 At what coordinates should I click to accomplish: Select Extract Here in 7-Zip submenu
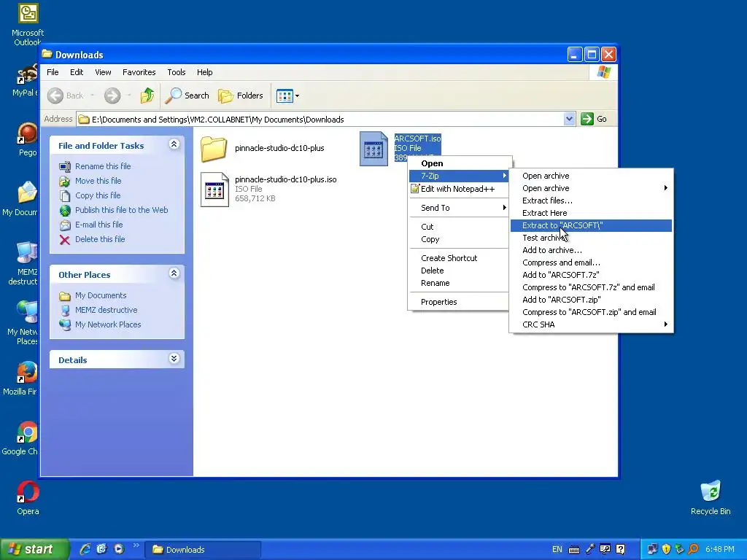(x=591, y=213)
